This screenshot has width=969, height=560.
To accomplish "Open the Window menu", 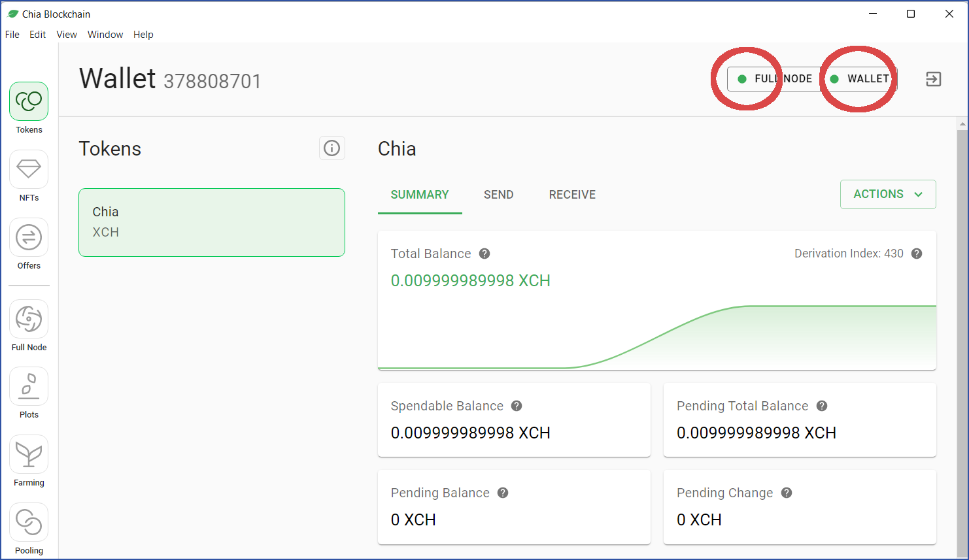I will [105, 35].
